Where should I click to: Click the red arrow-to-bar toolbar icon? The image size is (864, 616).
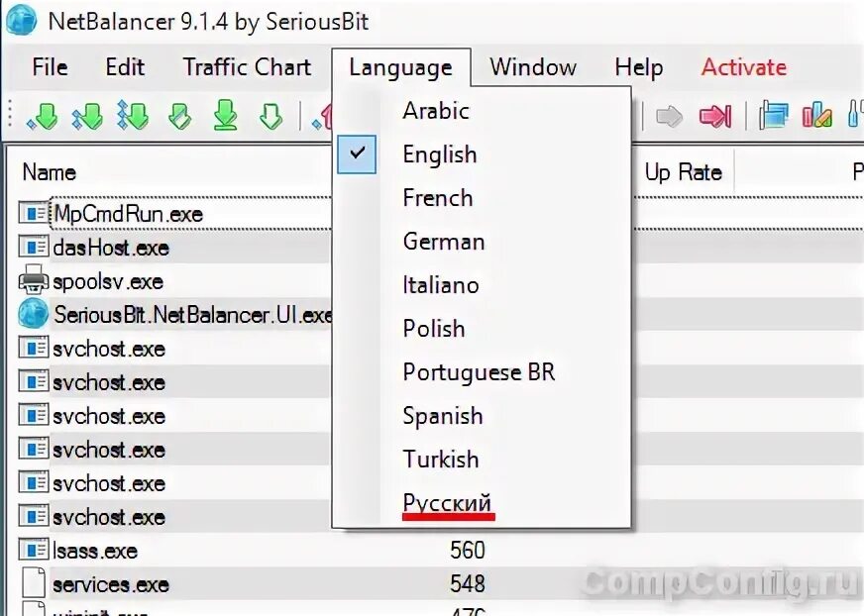tap(714, 116)
